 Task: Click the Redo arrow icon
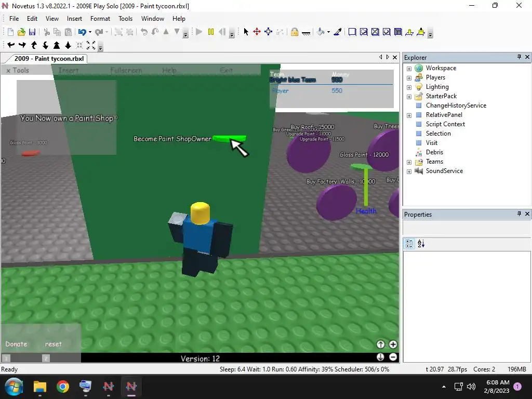point(99,32)
